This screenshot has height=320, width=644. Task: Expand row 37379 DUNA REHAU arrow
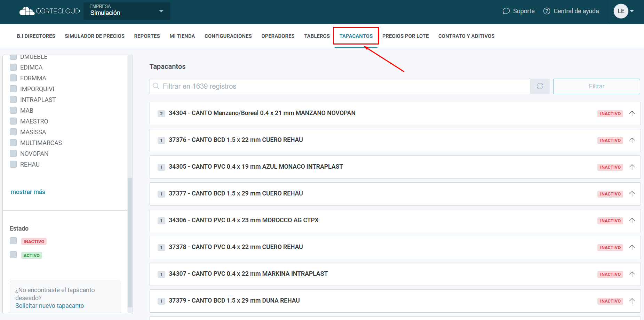(632, 301)
